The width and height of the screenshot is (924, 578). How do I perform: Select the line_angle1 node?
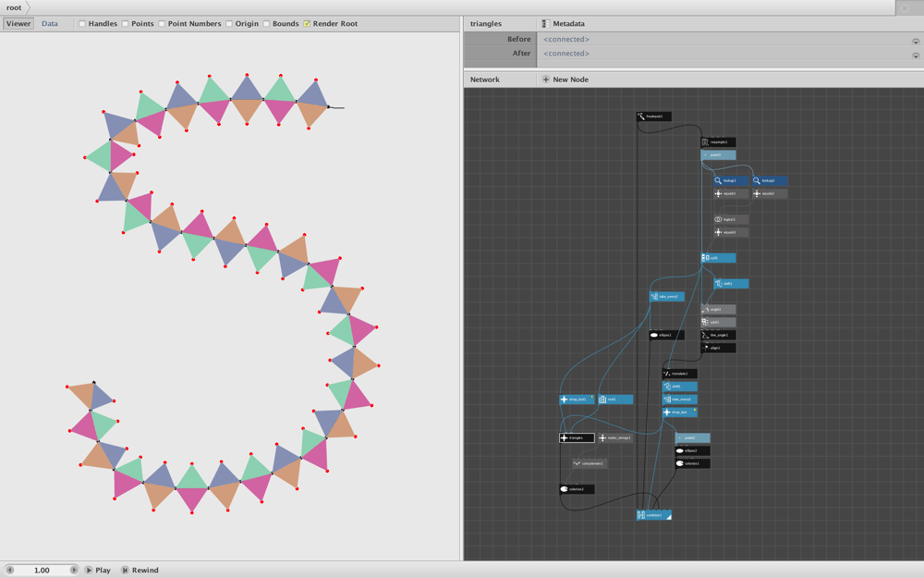pyautogui.click(x=718, y=335)
